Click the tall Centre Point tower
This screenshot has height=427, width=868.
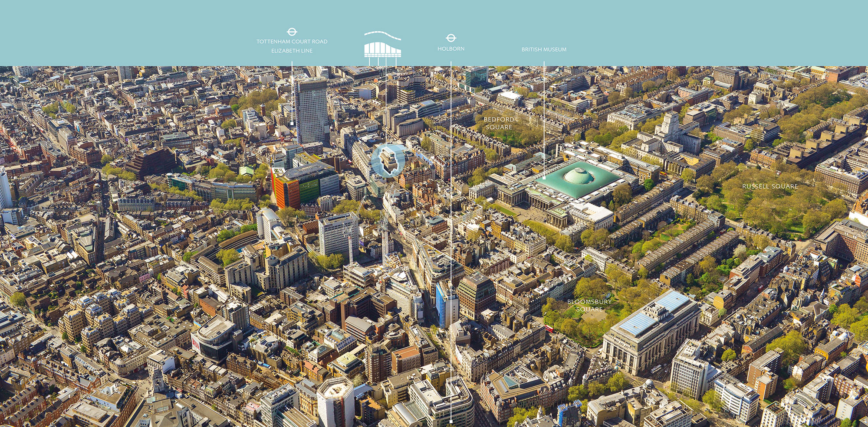(x=311, y=111)
